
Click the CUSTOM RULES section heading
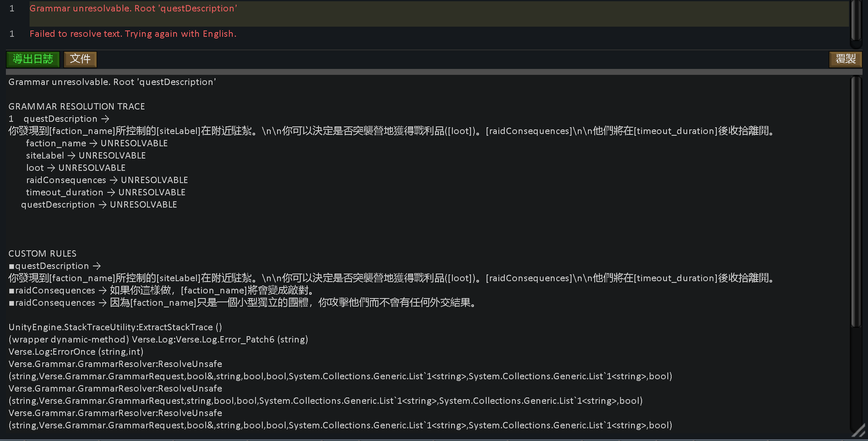tap(42, 253)
